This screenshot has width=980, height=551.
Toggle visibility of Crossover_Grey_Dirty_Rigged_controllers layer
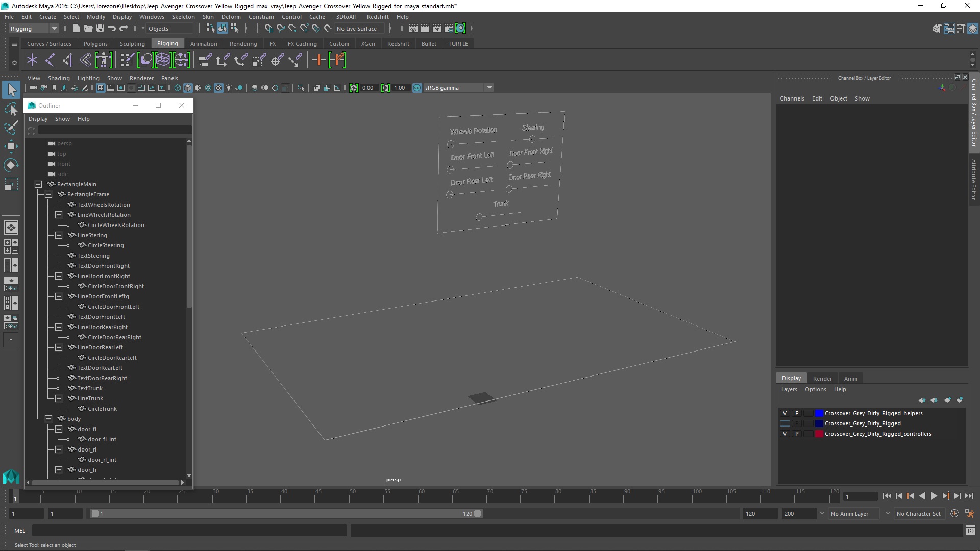784,433
